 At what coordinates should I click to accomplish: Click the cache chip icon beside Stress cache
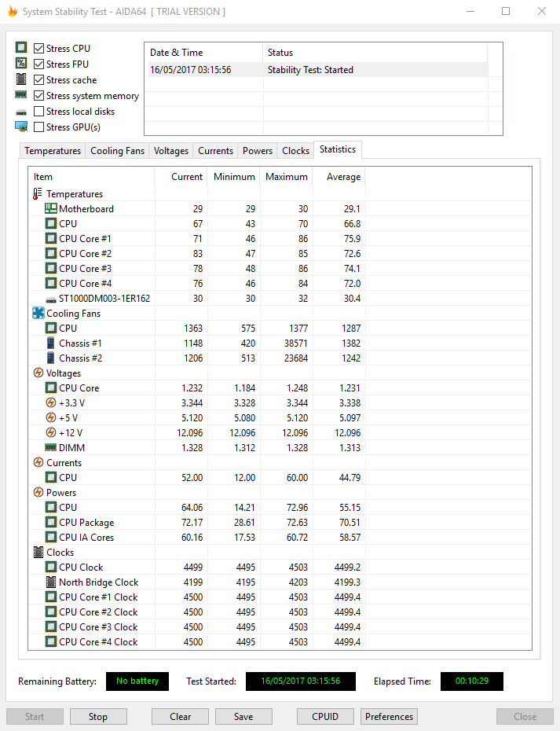point(21,79)
